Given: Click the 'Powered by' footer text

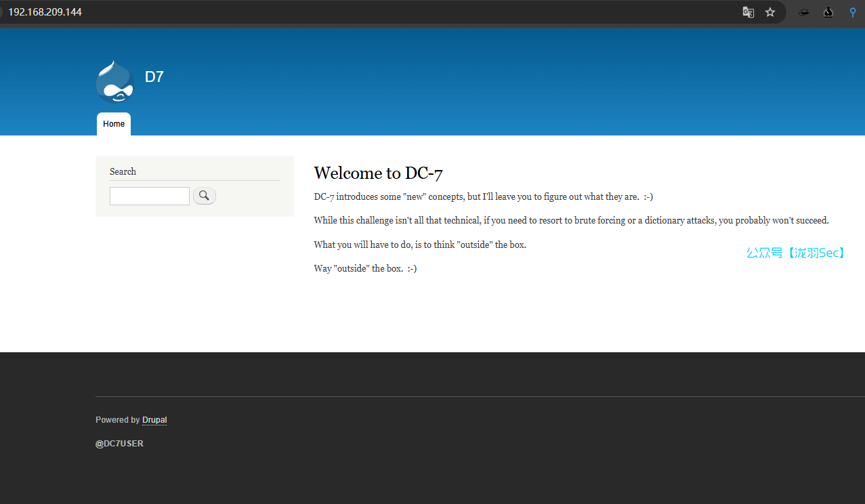Looking at the screenshot, I should (x=117, y=420).
